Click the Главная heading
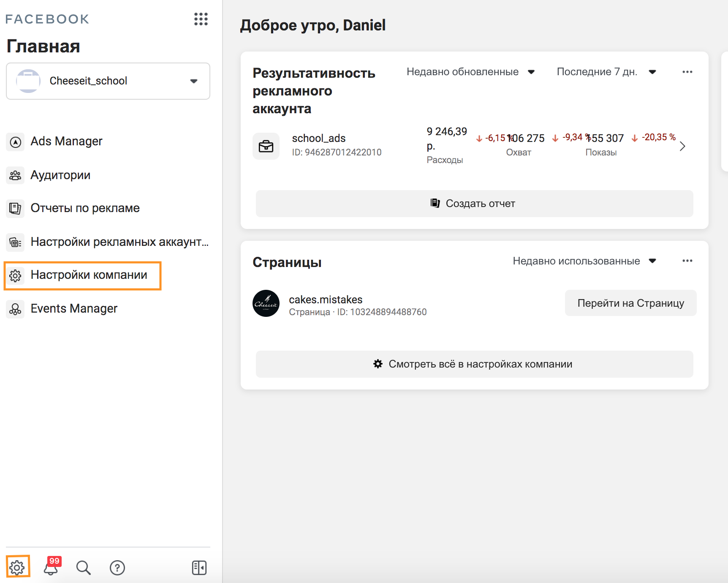 [x=43, y=46]
